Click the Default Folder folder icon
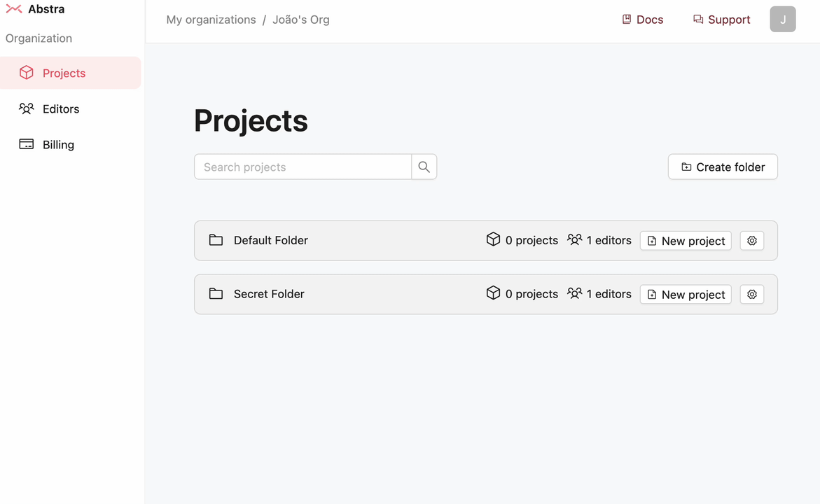This screenshot has height=504, width=820. 216,240
